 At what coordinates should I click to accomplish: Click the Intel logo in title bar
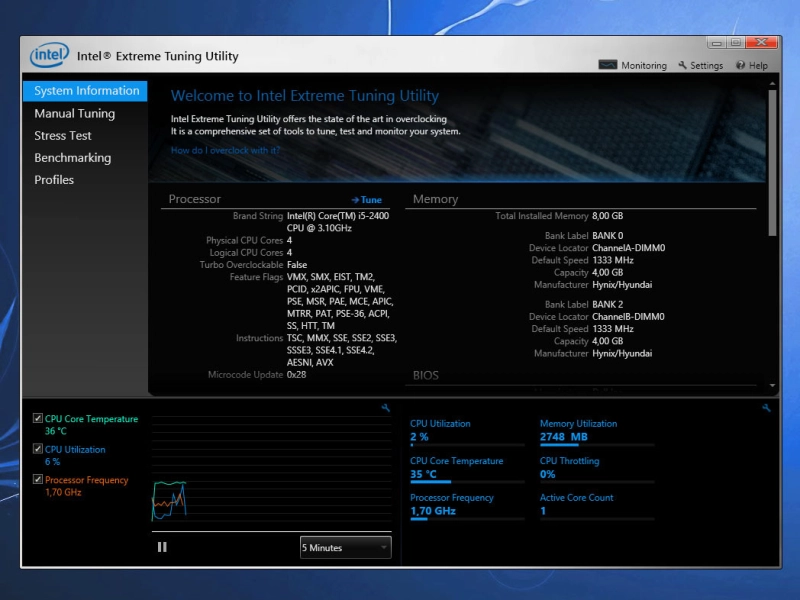49,55
